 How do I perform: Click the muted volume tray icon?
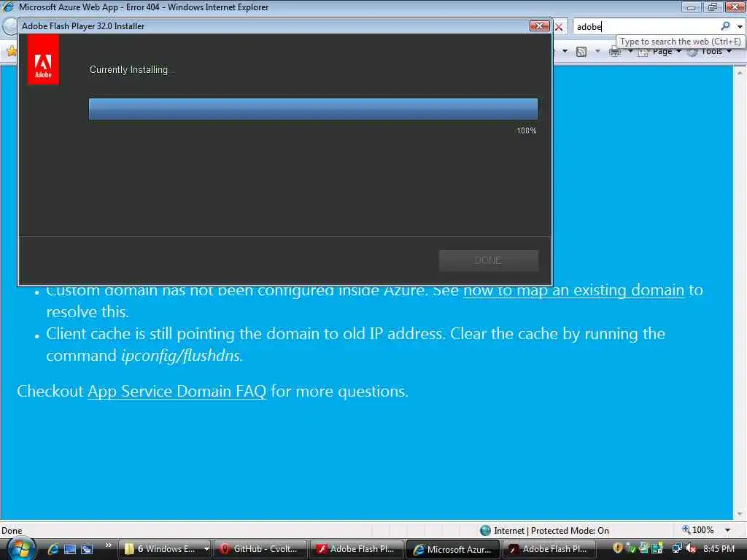click(x=691, y=548)
